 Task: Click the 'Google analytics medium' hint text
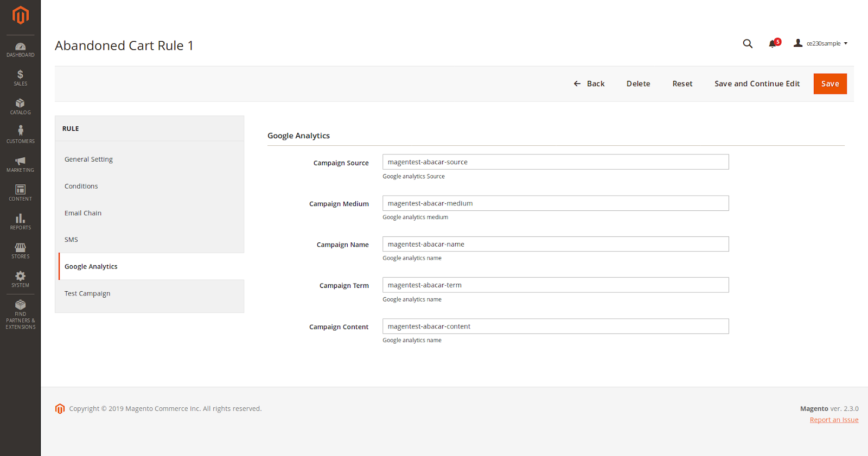[x=415, y=217]
